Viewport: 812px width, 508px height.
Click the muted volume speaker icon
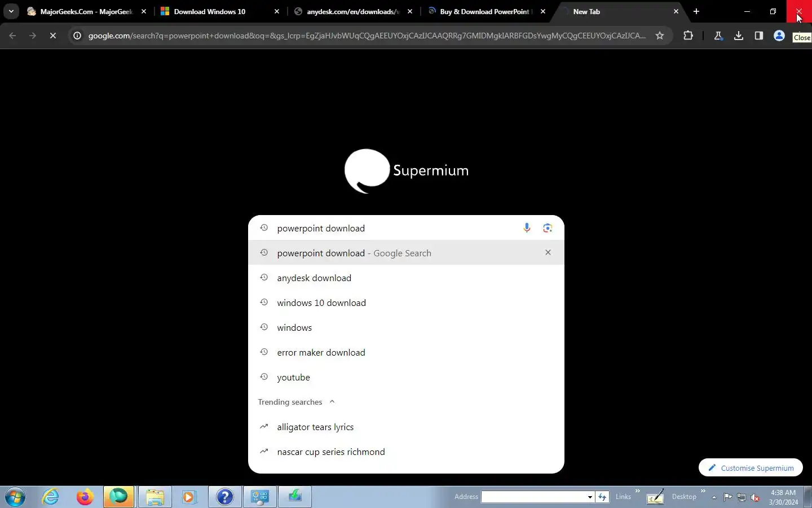755,497
